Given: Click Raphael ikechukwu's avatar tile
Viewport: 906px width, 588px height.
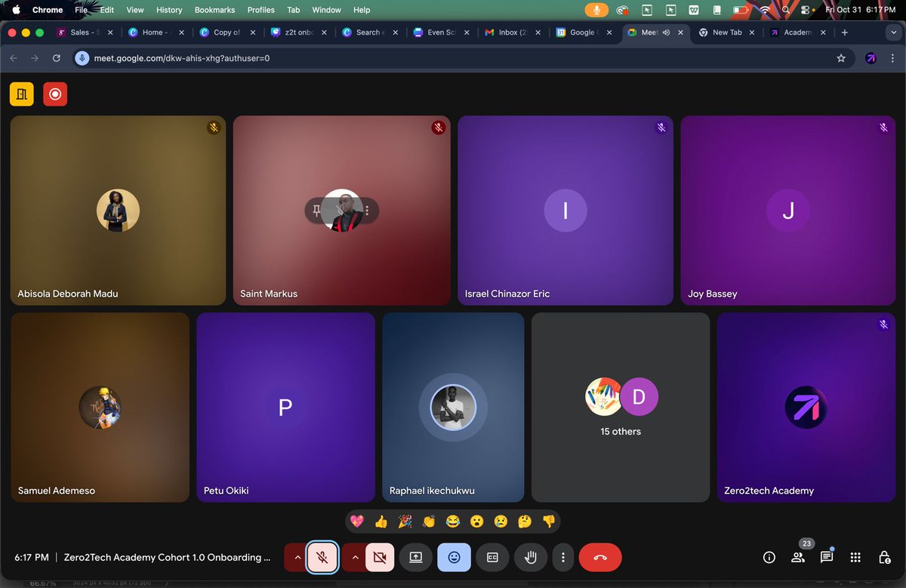Looking at the screenshot, I should [453, 408].
